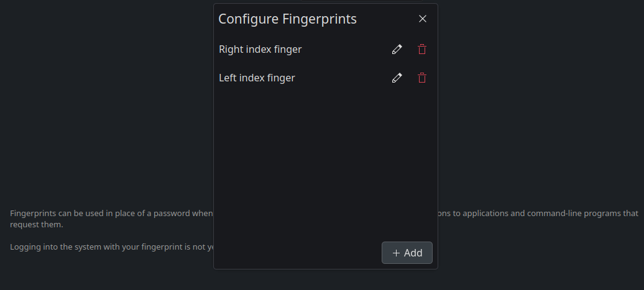Image resolution: width=644 pixels, height=290 pixels.
Task: Close the Configure Fingerprints dialog
Action: pos(423,19)
